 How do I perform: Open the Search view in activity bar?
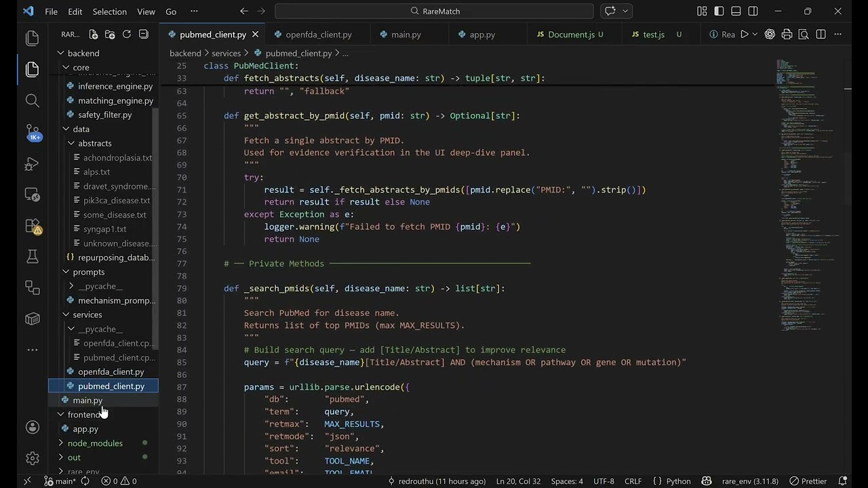[32, 101]
